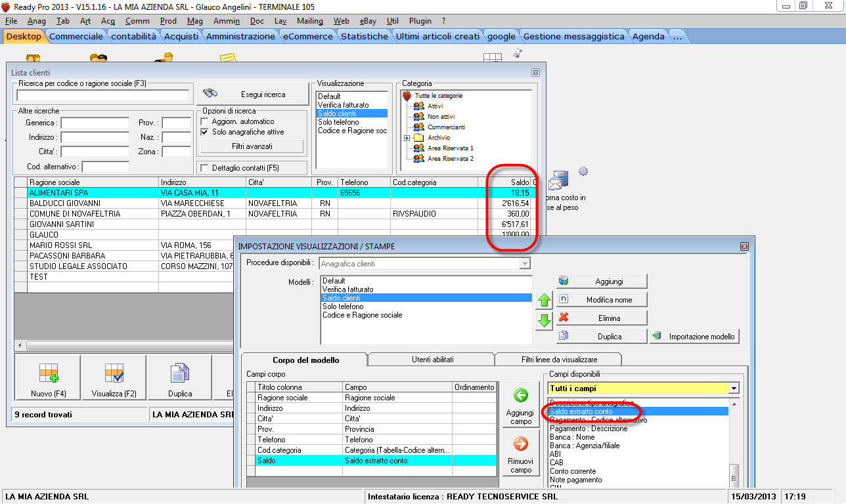This screenshot has height=504, width=846.
Task: Open the Statistiche tab
Action: tap(365, 36)
